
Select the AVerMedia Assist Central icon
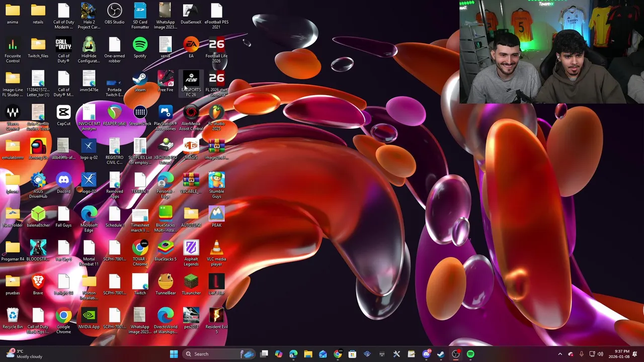191,118
